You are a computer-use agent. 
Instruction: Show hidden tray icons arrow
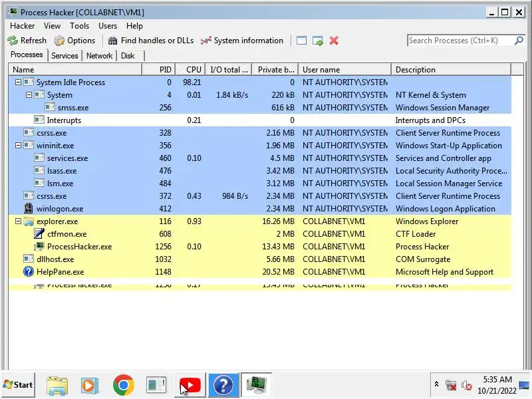437,384
